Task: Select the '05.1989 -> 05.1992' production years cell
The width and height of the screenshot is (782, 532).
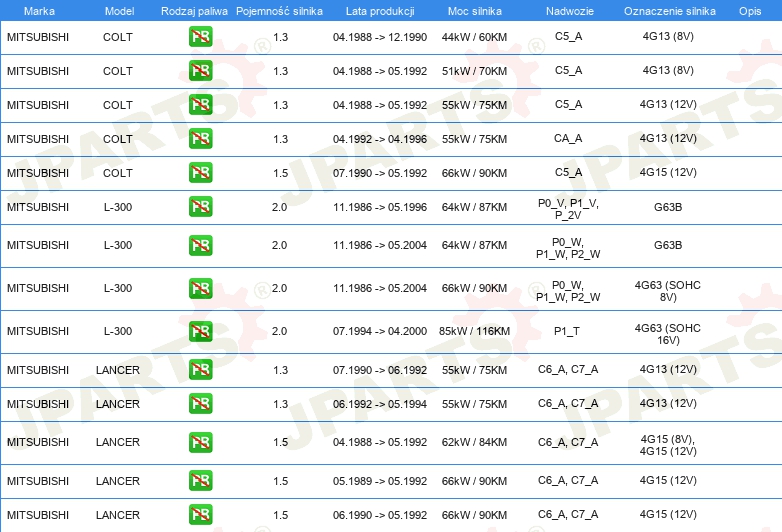Action: (380, 481)
